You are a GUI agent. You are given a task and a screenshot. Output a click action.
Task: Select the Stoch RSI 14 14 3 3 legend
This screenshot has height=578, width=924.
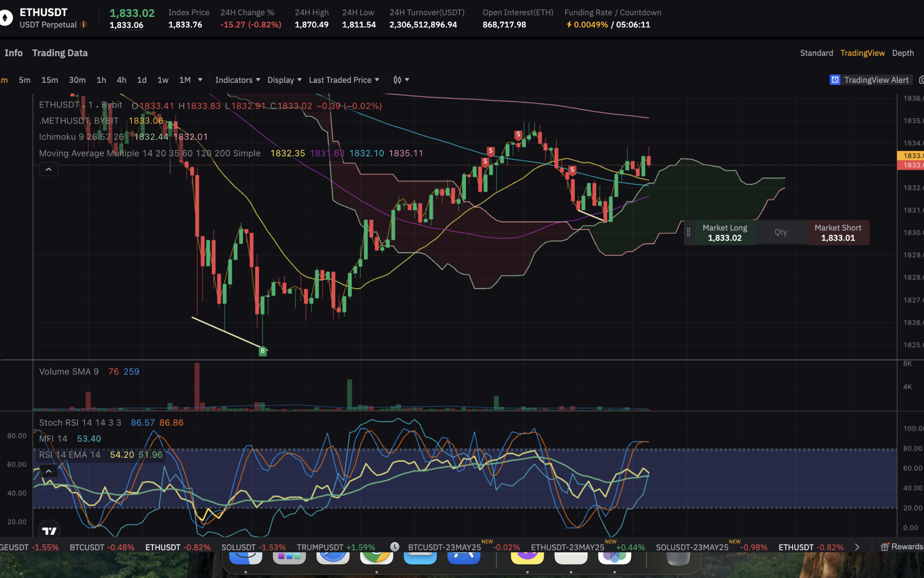click(x=80, y=422)
